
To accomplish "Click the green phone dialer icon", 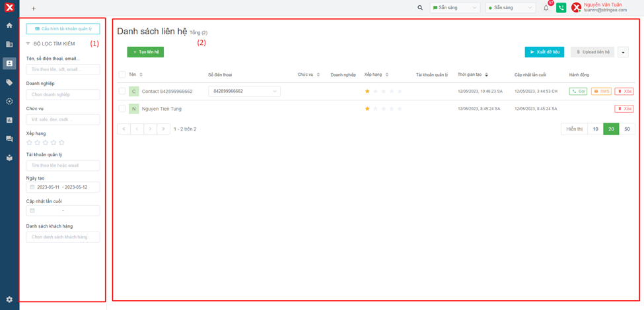I will 561,8.
